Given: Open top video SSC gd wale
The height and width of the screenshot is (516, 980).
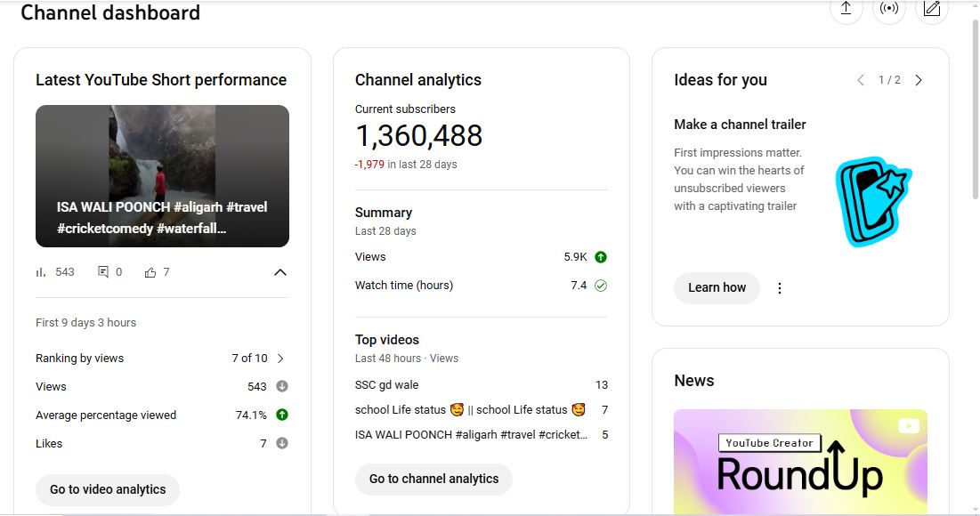Looking at the screenshot, I should point(387,385).
